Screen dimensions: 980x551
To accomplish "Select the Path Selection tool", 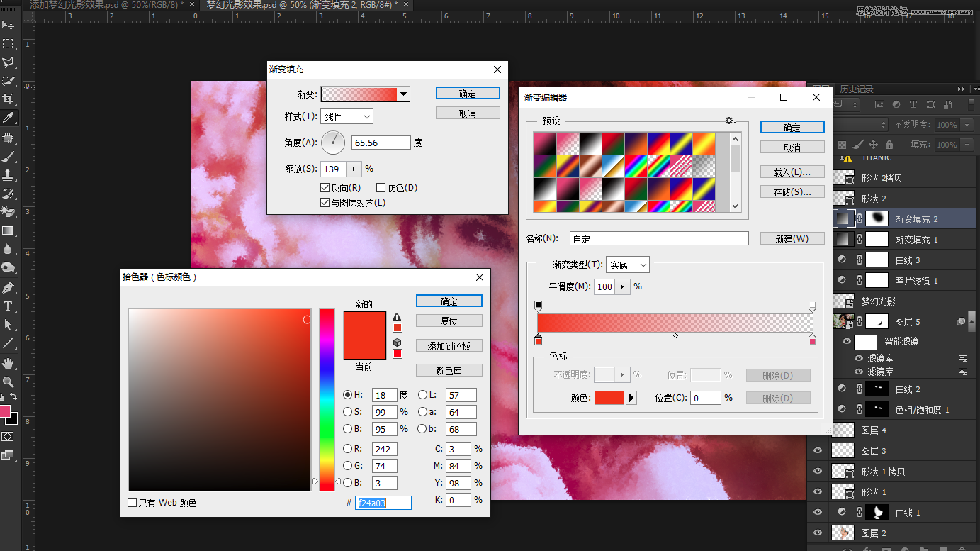I will click(8, 325).
